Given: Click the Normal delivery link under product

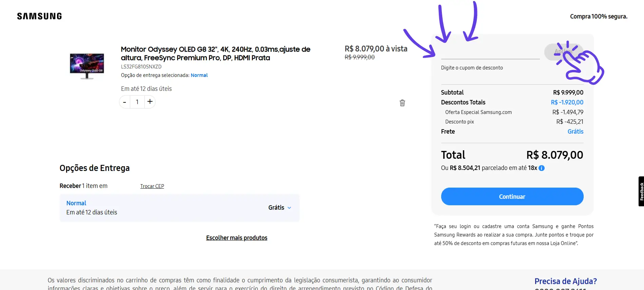Looking at the screenshot, I should click(199, 75).
